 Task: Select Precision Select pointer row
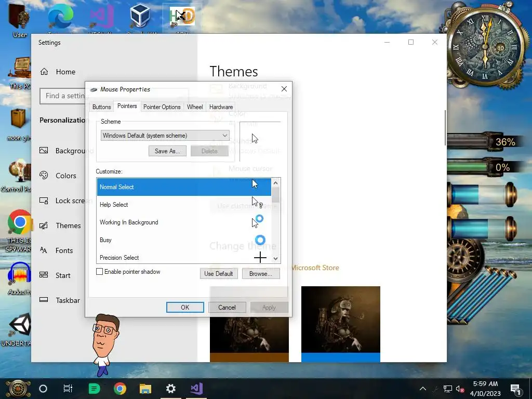click(x=184, y=257)
